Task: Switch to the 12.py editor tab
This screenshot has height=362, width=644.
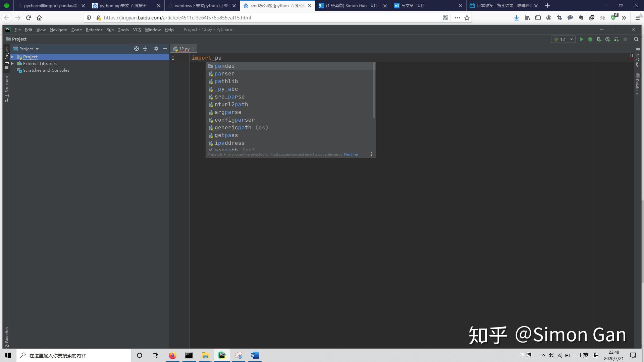Action: (x=184, y=49)
